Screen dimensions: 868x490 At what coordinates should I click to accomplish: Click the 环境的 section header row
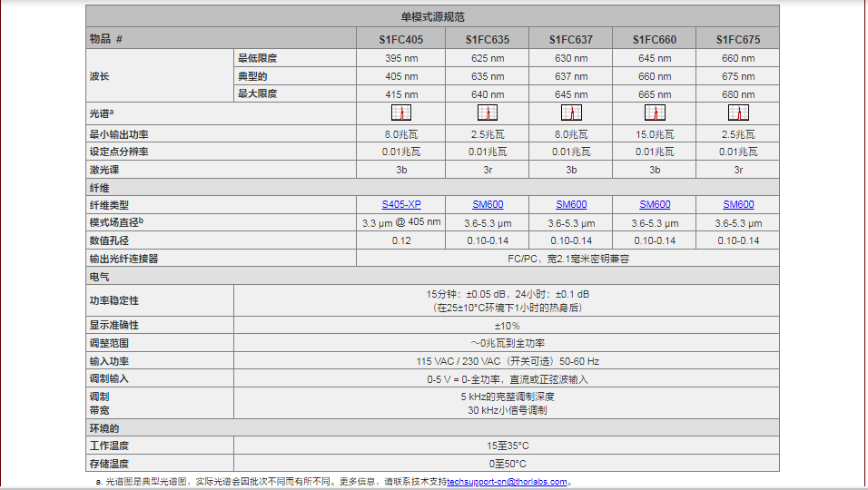click(x=433, y=428)
